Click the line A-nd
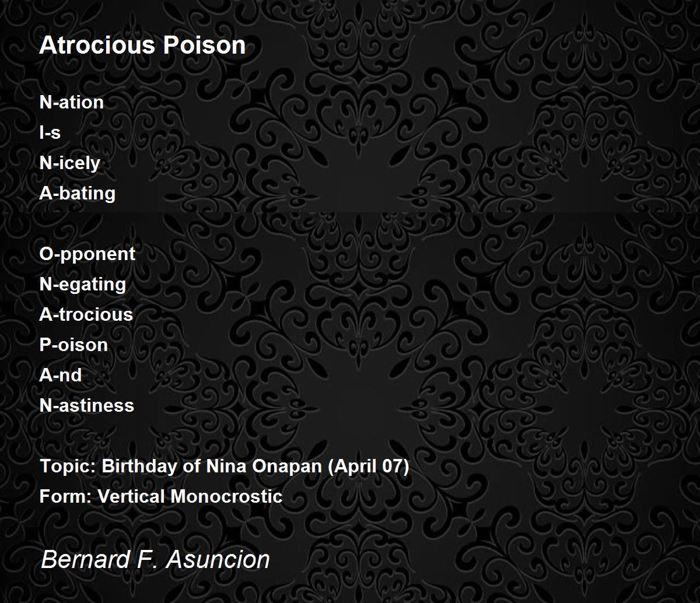The image size is (700, 603). tap(60, 375)
